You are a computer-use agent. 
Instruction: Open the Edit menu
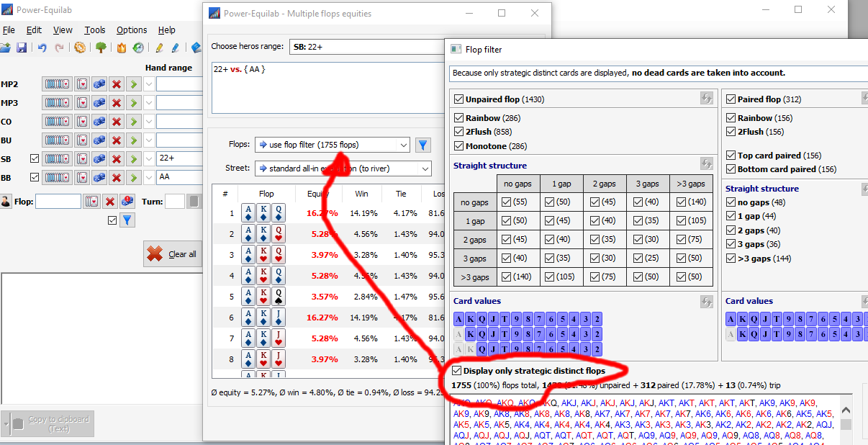click(34, 30)
